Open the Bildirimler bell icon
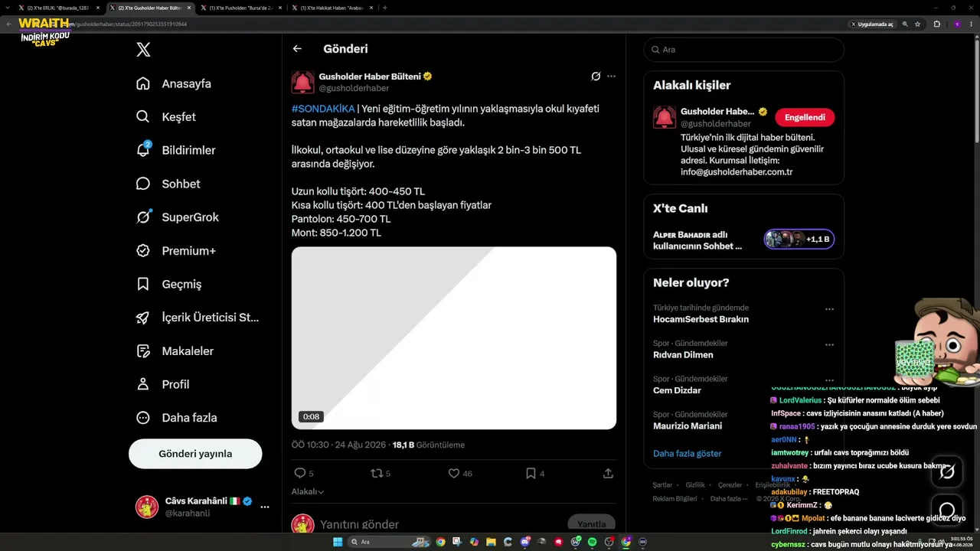The height and width of the screenshot is (551, 980). (143, 150)
